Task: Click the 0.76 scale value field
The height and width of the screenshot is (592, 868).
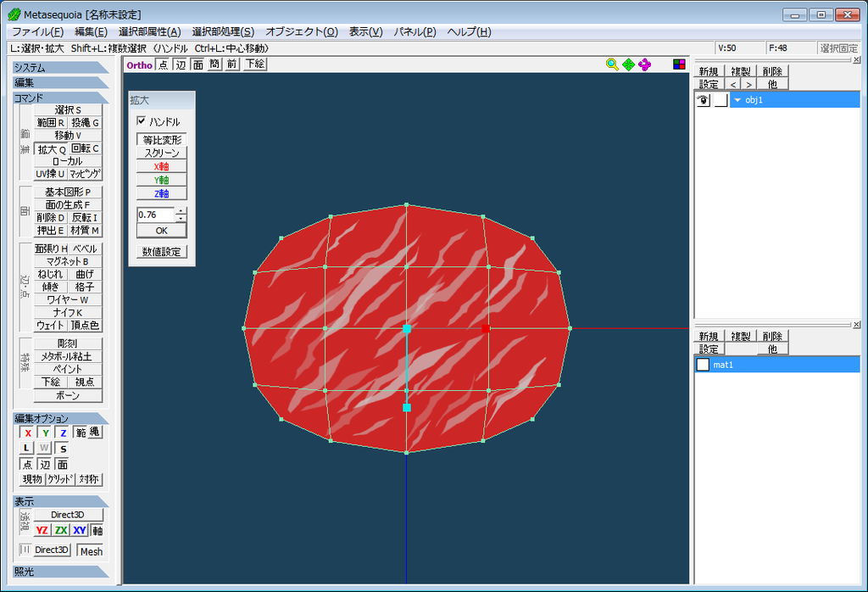Action: [156, 215]
